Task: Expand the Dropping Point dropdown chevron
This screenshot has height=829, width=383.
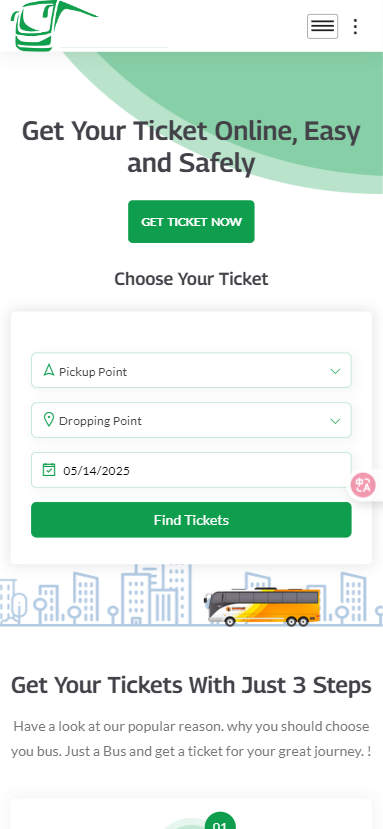Action: tap(335, 421)
